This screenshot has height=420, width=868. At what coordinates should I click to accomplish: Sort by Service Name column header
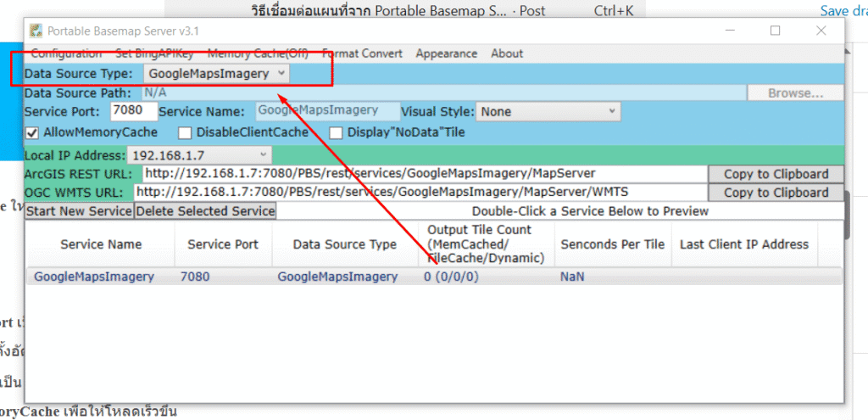click(101, 244)
